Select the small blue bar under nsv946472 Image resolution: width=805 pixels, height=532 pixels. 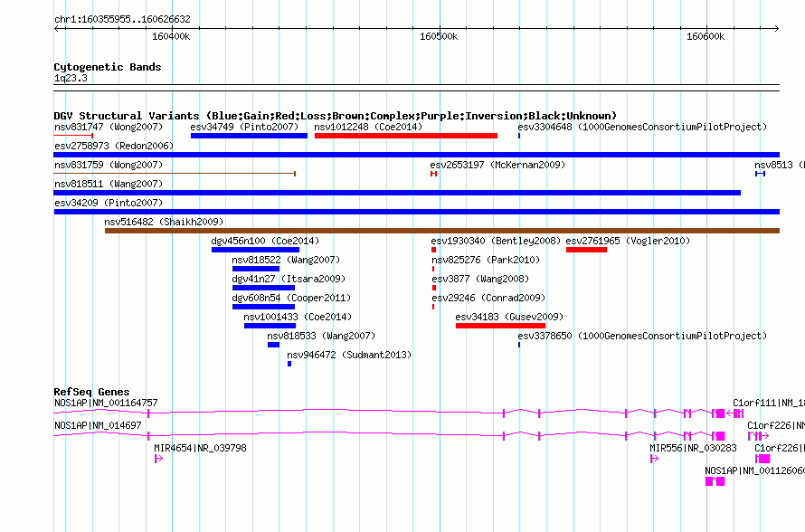coord(289,364)
